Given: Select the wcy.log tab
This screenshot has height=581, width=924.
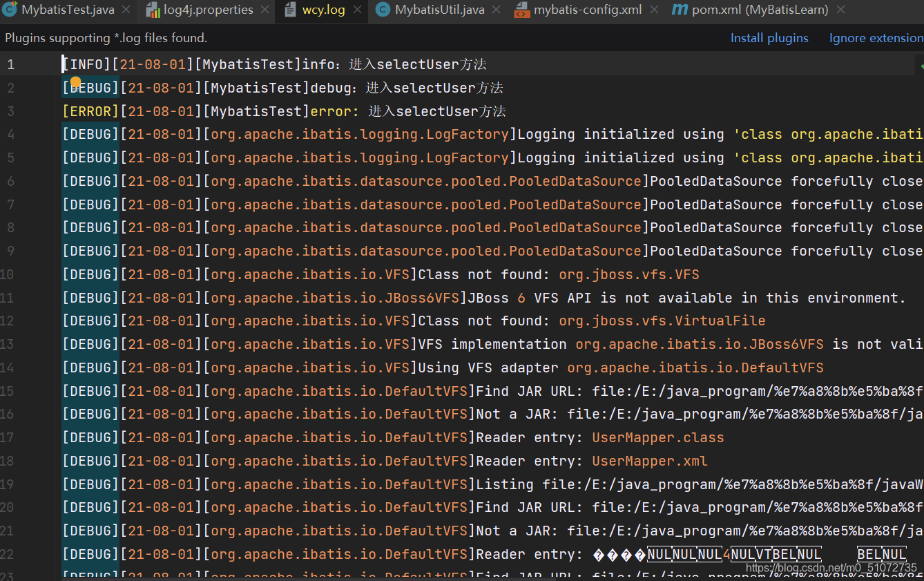Looking at the screenshot, I should [323, 10].
